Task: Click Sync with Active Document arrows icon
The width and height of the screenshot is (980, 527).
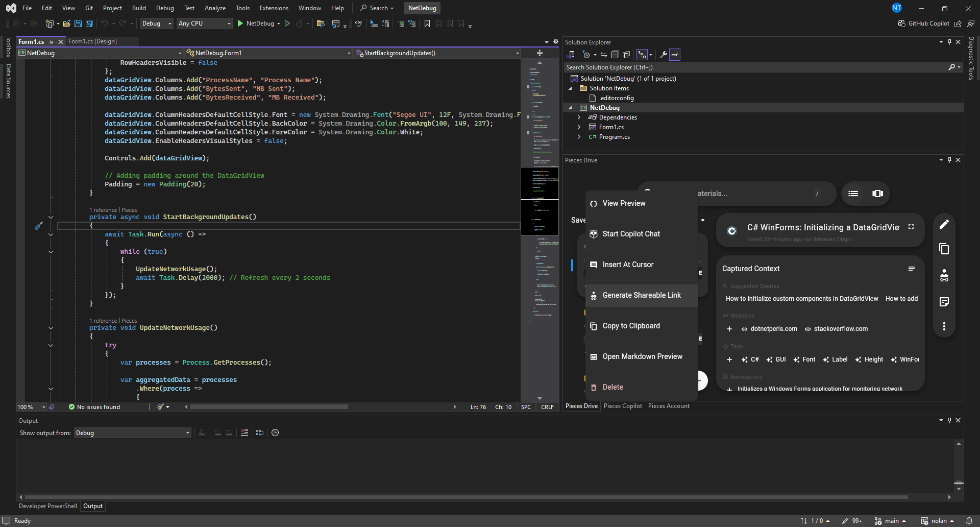Action: [604, 55]
